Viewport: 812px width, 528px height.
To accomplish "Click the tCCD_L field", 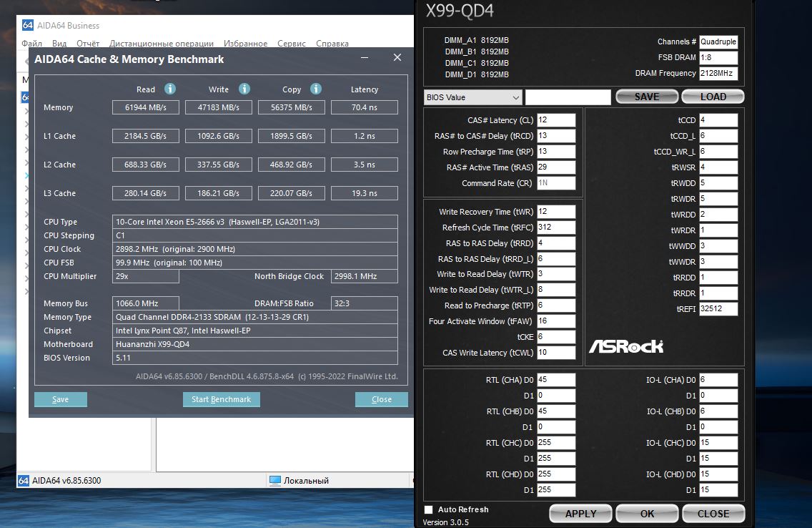I will (x=718, y=136).
